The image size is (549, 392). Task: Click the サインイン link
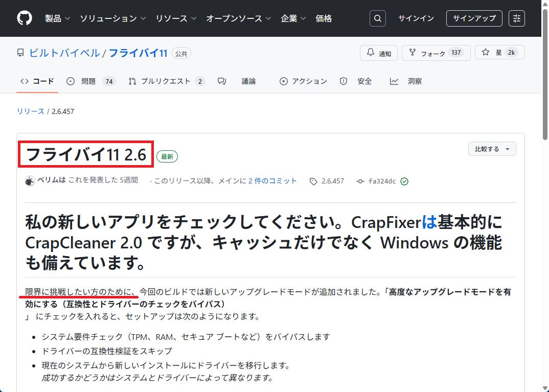coord(416,18)
